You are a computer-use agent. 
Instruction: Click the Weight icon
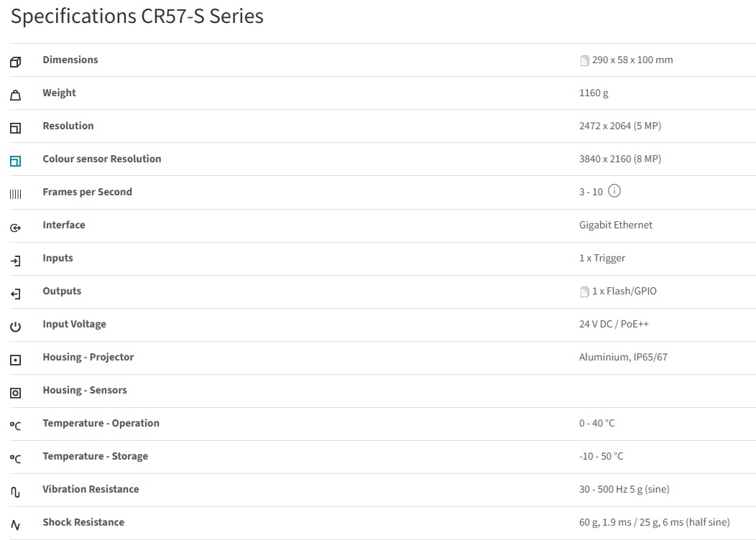point(16,96)
